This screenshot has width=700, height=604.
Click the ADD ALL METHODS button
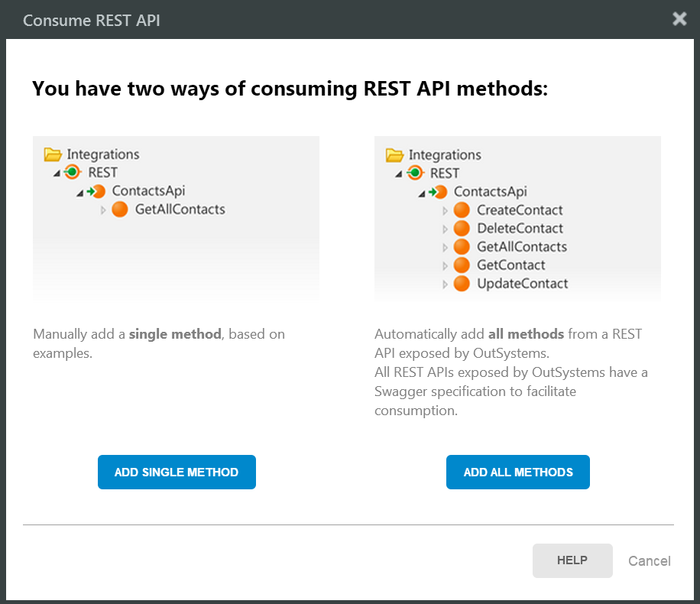518,472
